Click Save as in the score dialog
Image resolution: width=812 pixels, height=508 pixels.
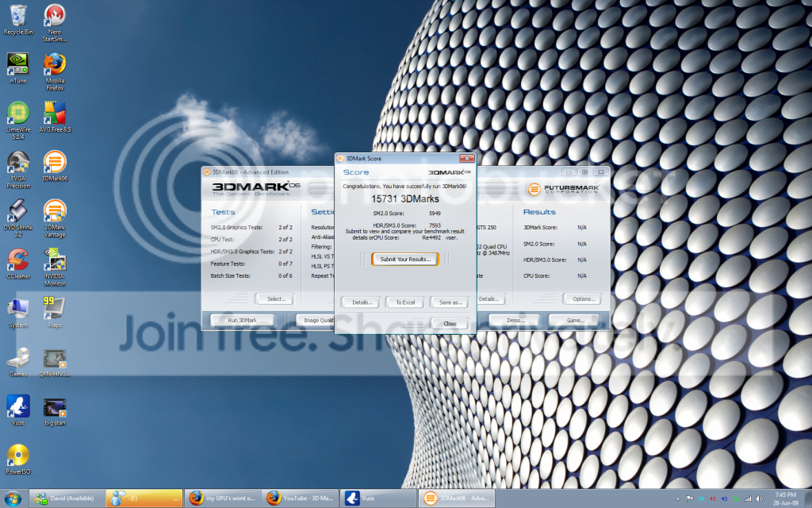(450, 302)
